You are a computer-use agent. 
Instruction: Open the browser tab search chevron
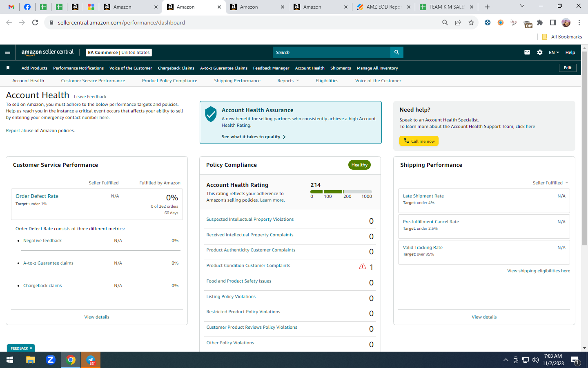(522, 6)
